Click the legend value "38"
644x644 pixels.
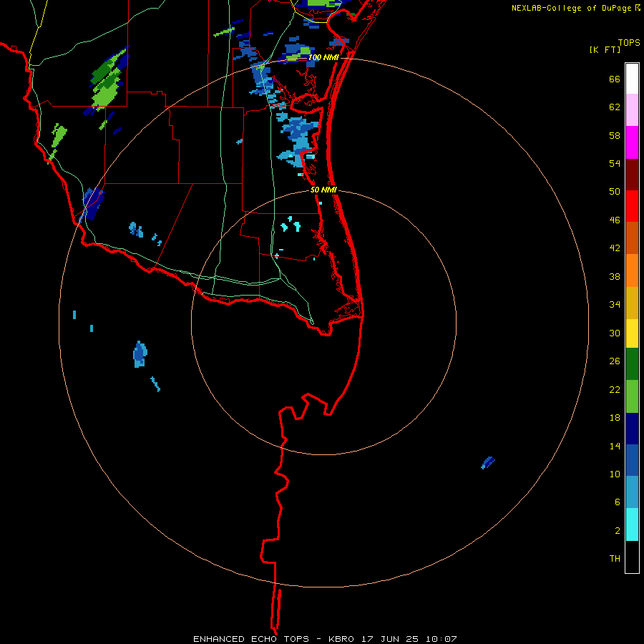coord(615,276)
